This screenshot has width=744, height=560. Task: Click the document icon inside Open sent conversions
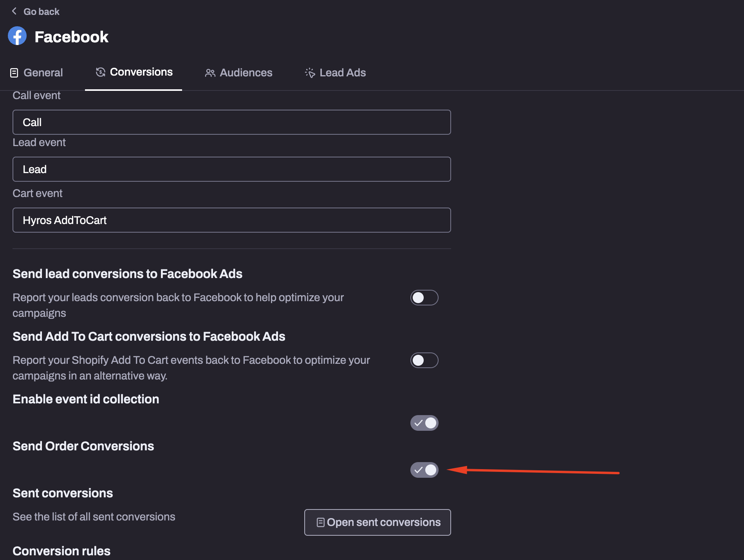(x=320, y=522)
